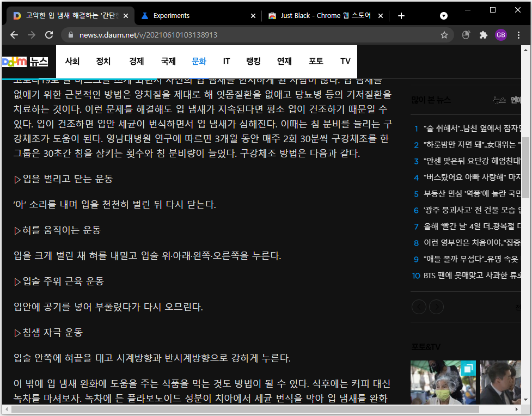
Task: Reload the page with the refresh icon
Action: pyautogui.click(x=49, y=35)
